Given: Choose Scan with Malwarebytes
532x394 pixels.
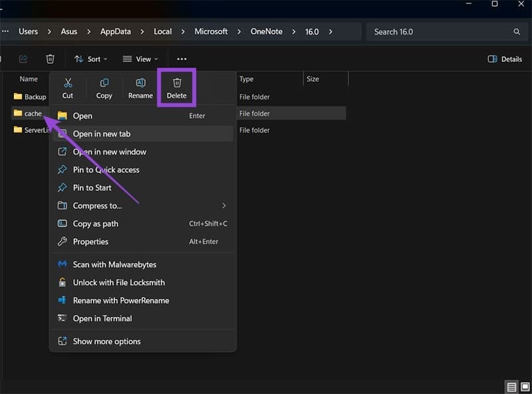Looking at the screenshot, I should (x=115, y=264).
